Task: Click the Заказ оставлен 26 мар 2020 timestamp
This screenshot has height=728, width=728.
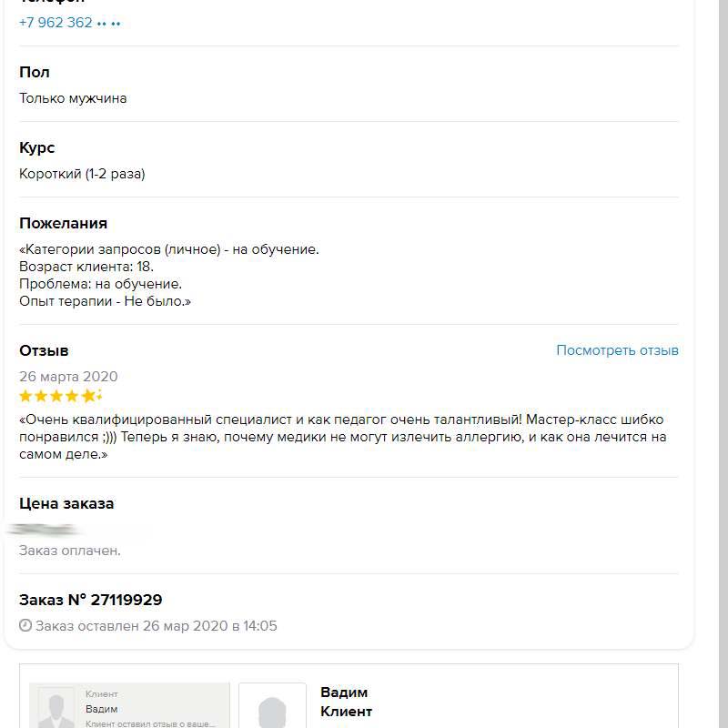Action: (x=157, y=626)
